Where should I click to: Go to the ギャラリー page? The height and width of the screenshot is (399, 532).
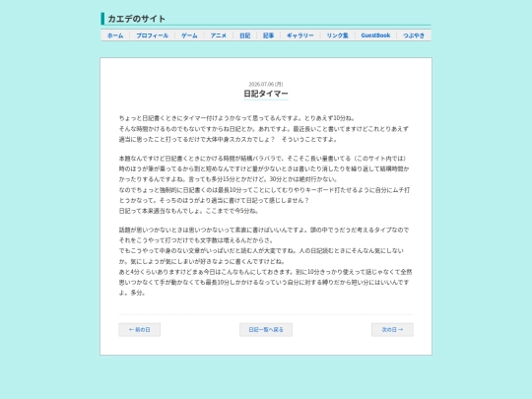point(300,35)
